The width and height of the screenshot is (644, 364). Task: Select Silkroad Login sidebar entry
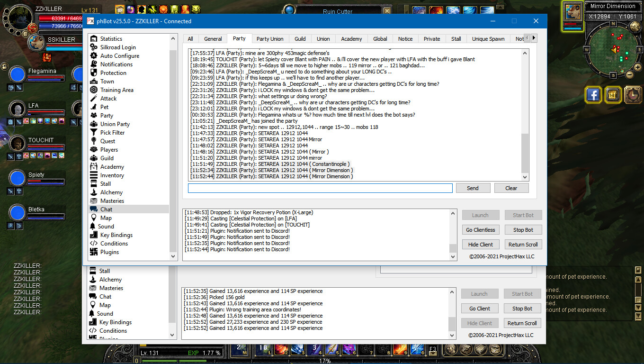[x=117, y=47]
